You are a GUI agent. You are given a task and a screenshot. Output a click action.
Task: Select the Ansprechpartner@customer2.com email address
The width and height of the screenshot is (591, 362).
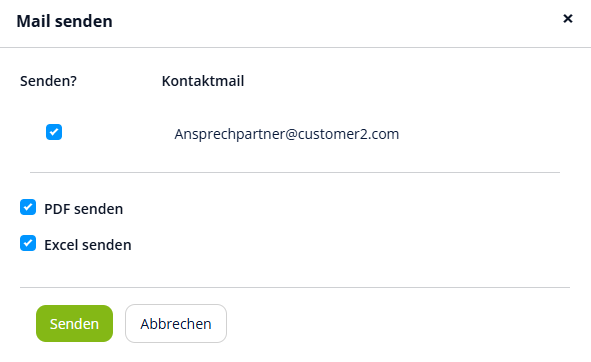coord(286,134)
